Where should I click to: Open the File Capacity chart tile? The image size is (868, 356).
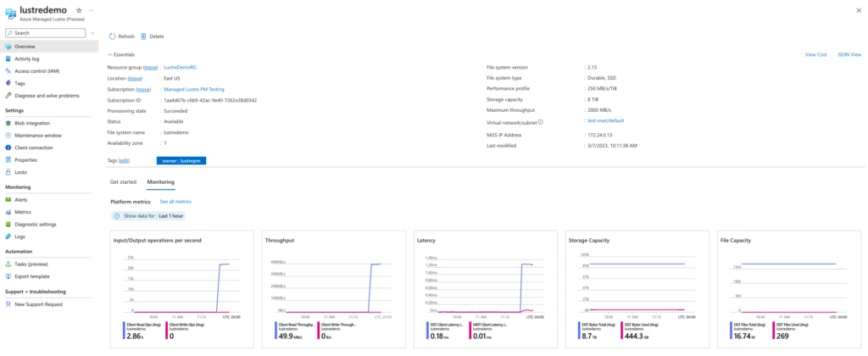791,290
